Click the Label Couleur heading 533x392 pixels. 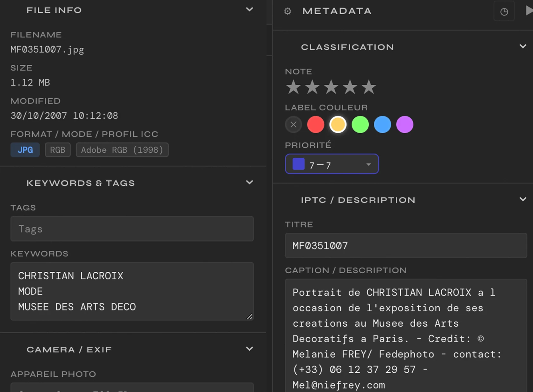pos(326,108)
